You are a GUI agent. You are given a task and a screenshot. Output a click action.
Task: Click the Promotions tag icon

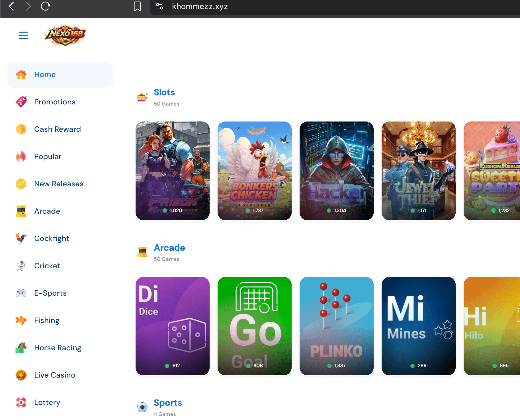click(21, 102)
